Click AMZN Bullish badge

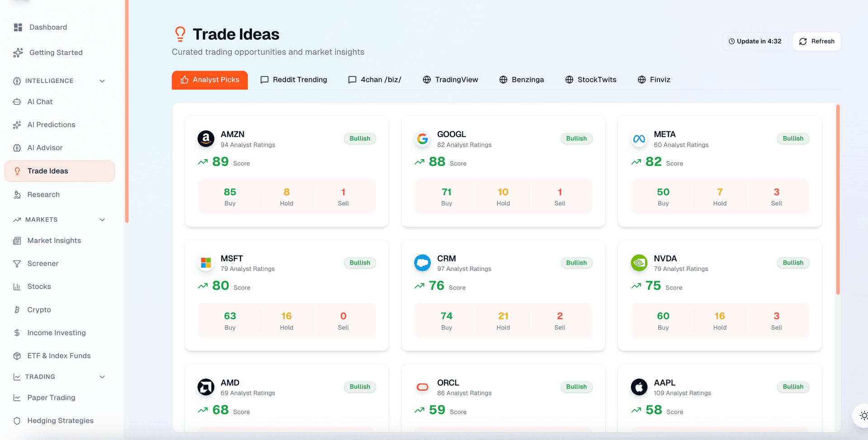click(360, 139)
